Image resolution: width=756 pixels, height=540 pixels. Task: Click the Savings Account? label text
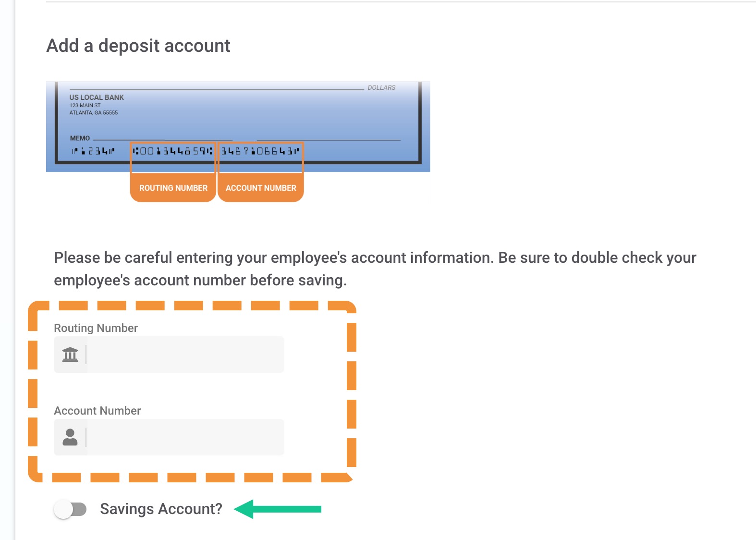click(161, 509)
